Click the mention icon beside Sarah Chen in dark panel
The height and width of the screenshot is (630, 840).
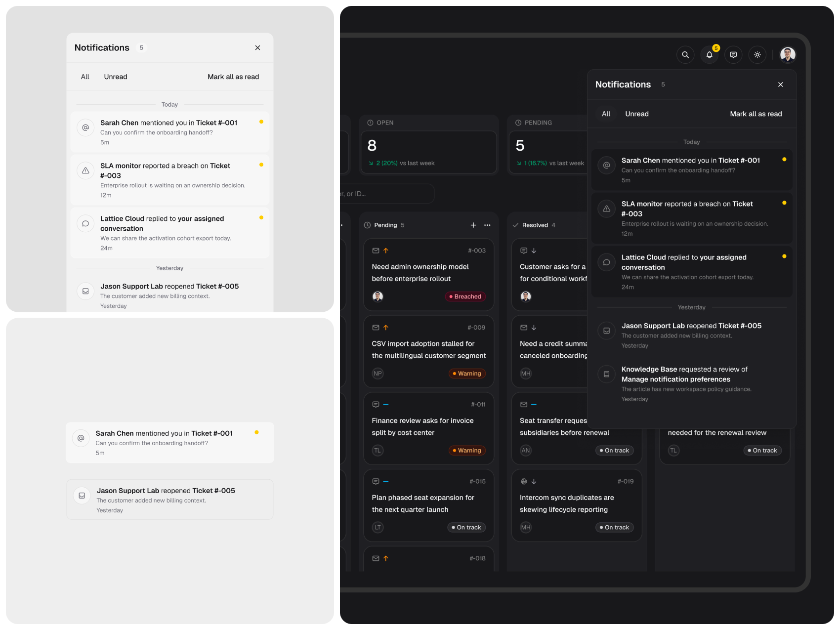pyautogui.click(x=607, y=166)
